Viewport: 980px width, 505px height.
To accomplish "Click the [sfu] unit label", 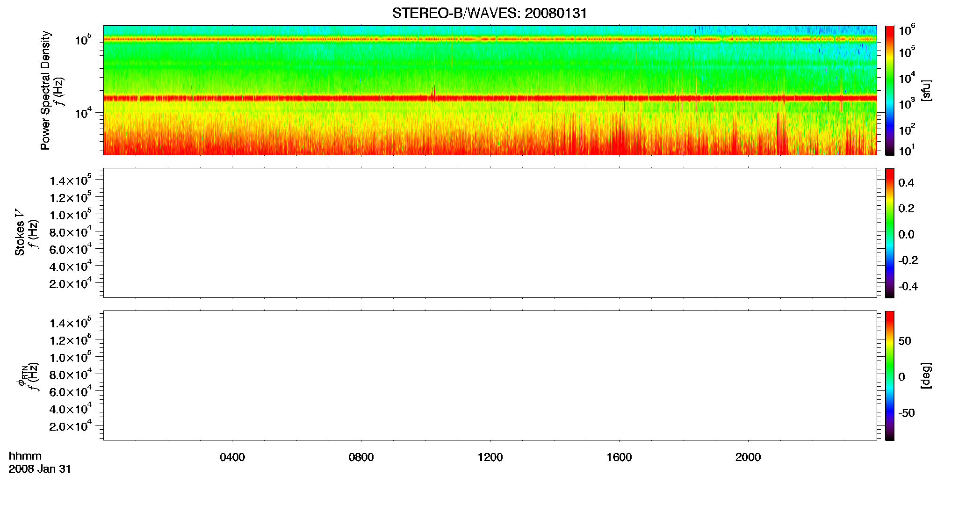I will [926, 90].
